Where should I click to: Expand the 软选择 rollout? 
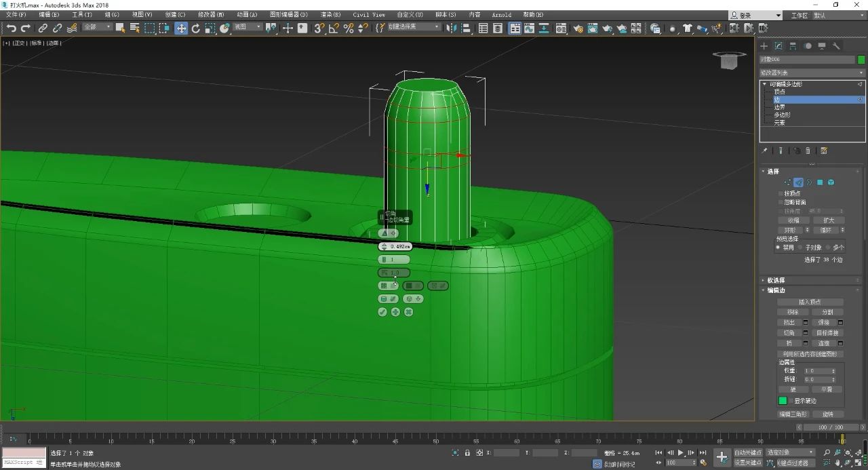click(776, 280)
